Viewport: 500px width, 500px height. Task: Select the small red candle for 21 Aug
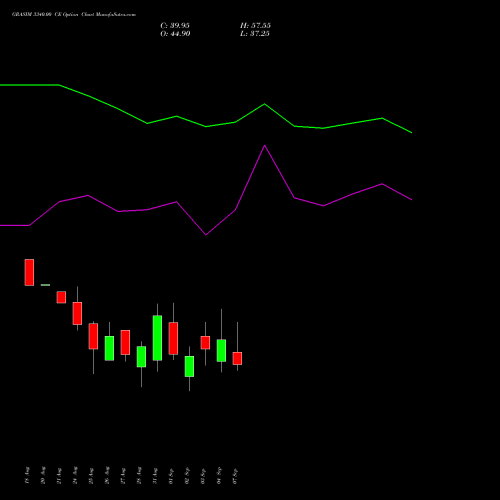coord(61,297)
